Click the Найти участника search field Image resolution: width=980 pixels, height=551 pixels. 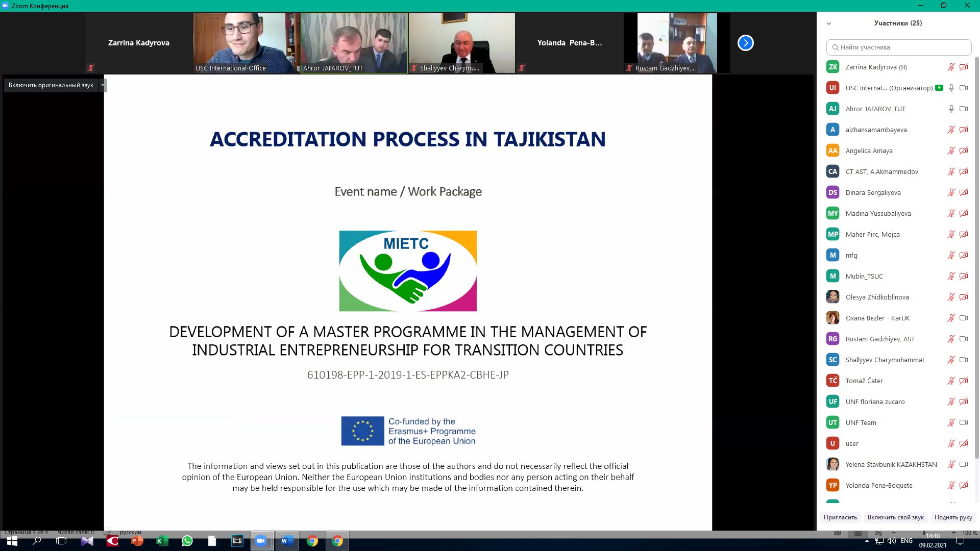click(898, 47)
